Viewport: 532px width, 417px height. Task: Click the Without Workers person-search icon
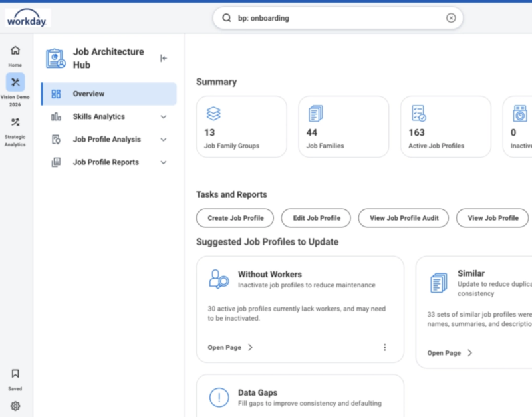219,279
